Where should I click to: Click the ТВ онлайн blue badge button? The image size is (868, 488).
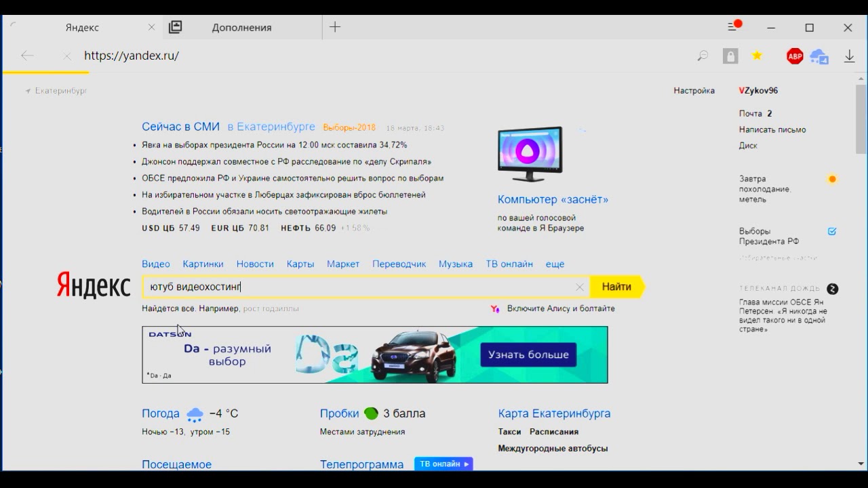(x=443, y=464)
